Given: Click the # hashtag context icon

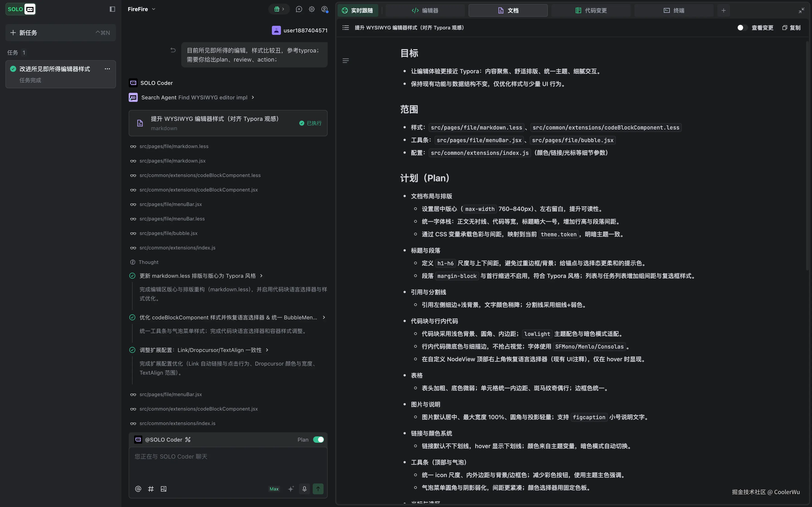Looking at the screenshot, I should [151, 489].
